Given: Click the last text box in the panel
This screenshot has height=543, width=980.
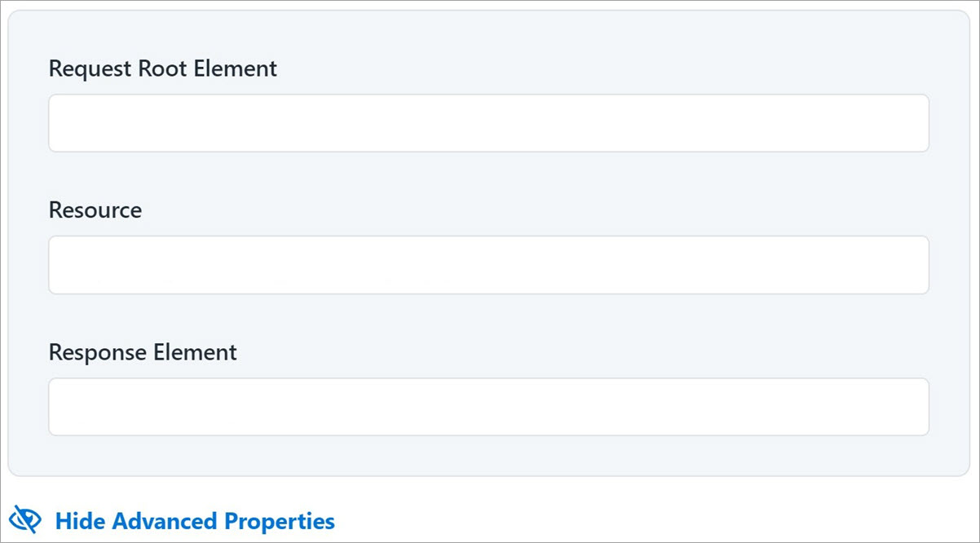Looking at the screenshot, I should [x=488, y=407].
